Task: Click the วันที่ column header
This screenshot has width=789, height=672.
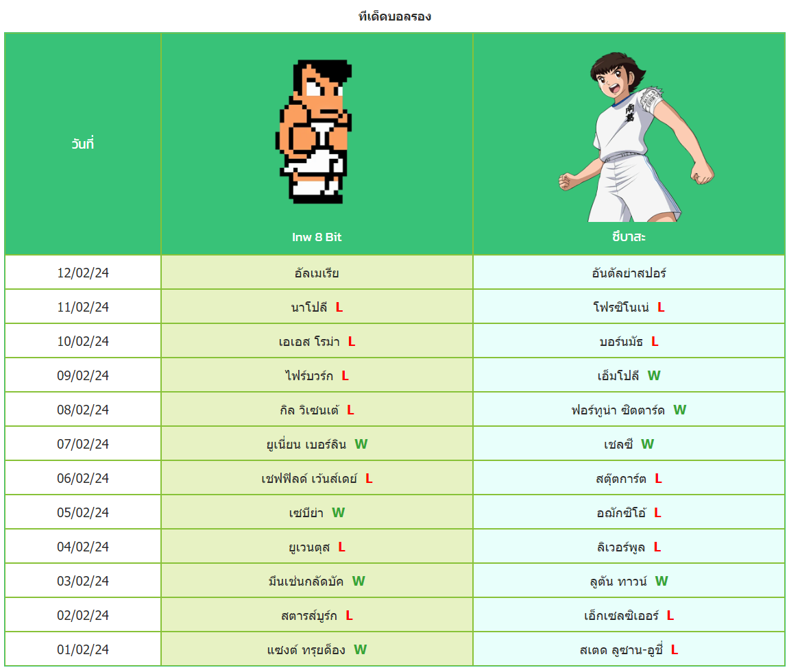Action: (82, 144)
